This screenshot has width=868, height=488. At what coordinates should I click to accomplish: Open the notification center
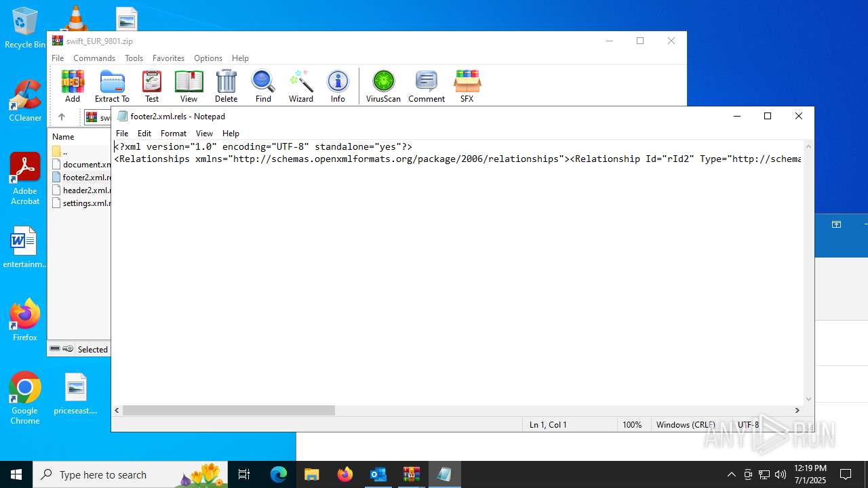click(x=846, y=474)
